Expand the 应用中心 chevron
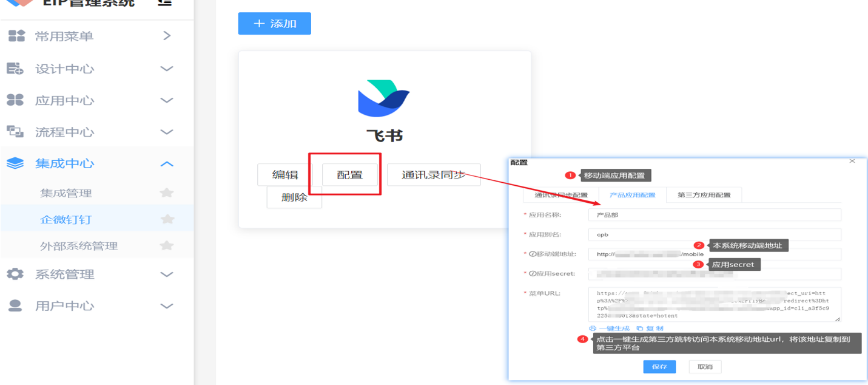 (167, 100)
